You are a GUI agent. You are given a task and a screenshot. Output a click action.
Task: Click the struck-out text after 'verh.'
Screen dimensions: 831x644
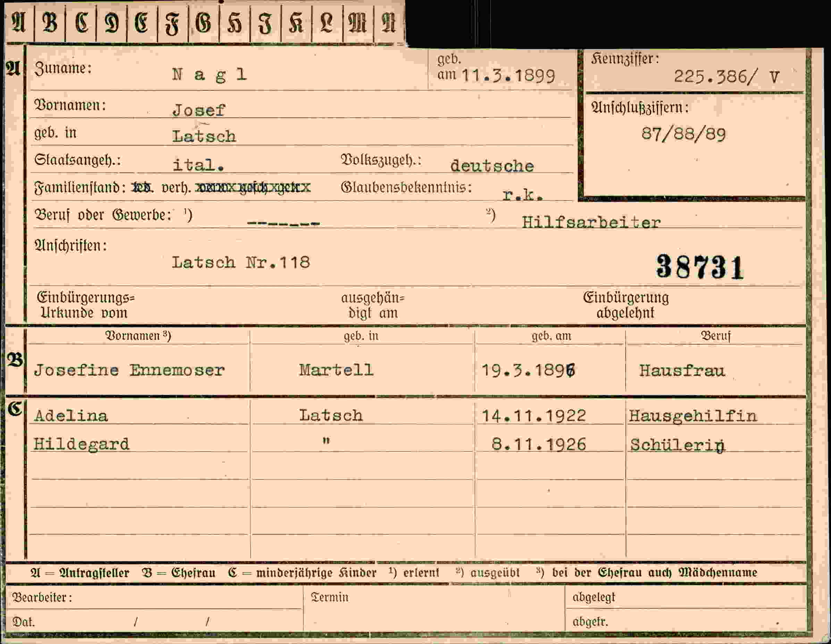click(x=253, y=187)
